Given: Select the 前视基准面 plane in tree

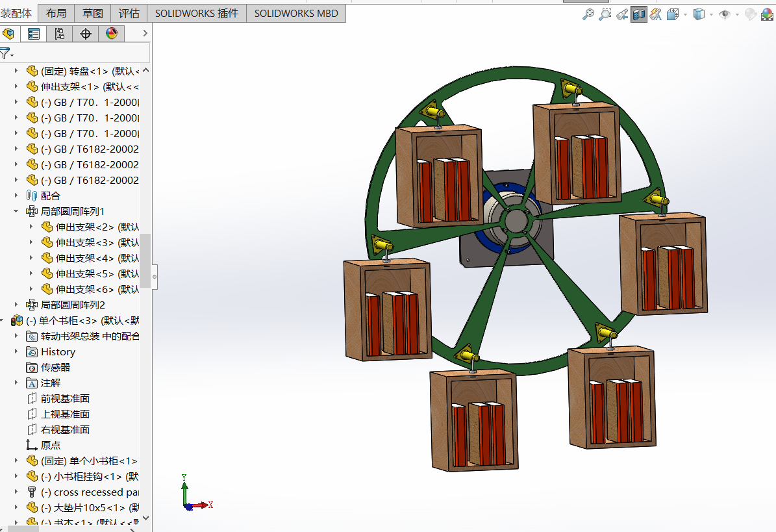Looking at the screenshot, I should tap(65, 398).
